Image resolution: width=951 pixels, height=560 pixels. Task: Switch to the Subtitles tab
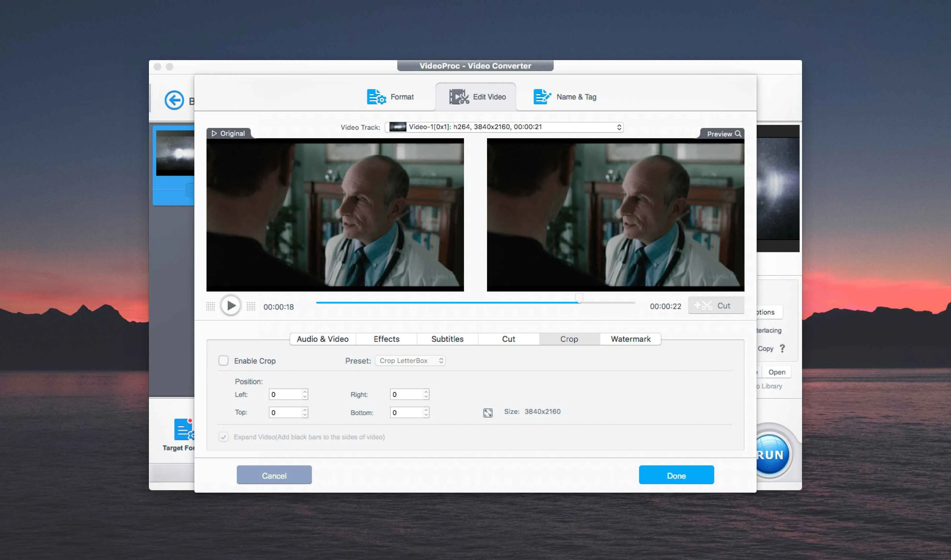[447, 339]
